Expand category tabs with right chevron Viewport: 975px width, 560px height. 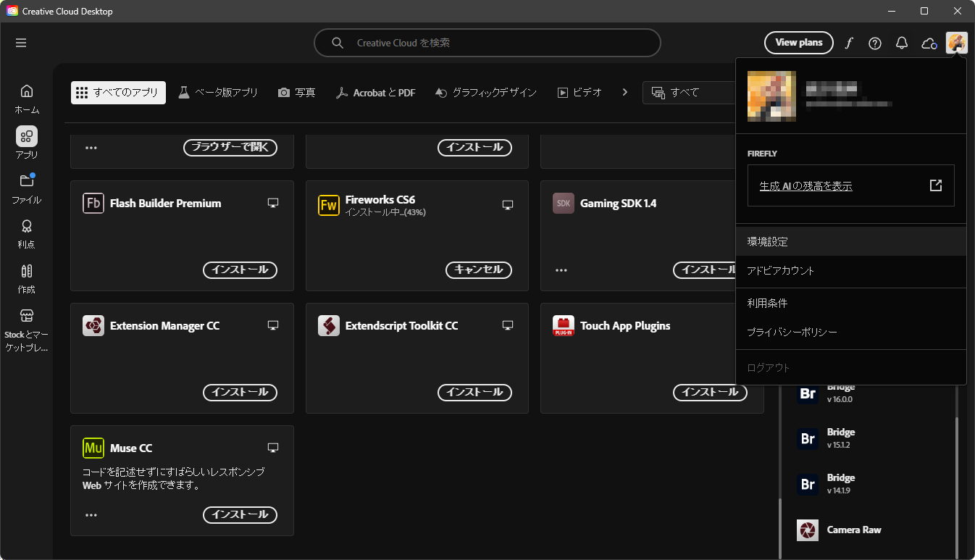pos(625,92)
